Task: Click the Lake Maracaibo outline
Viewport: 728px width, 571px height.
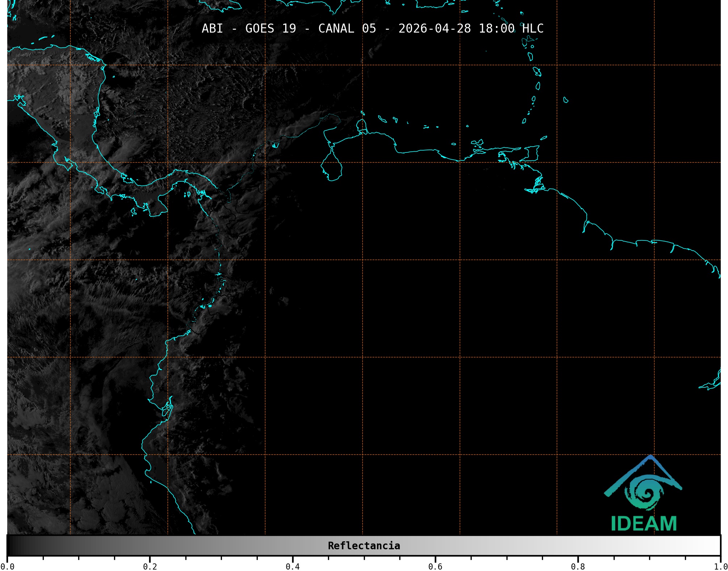Action: point(332,167)
